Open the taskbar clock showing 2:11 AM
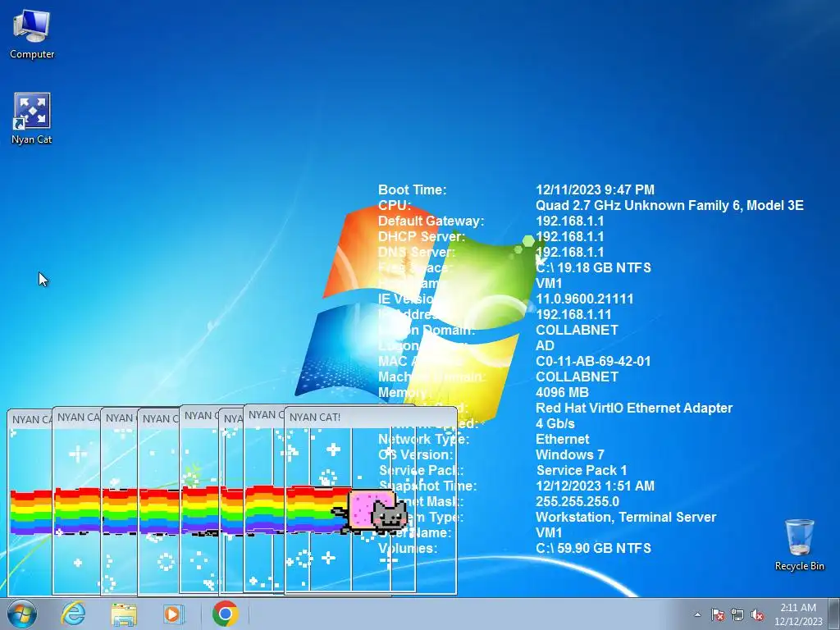Screen dimensions: 840x630 coord(797,614)
